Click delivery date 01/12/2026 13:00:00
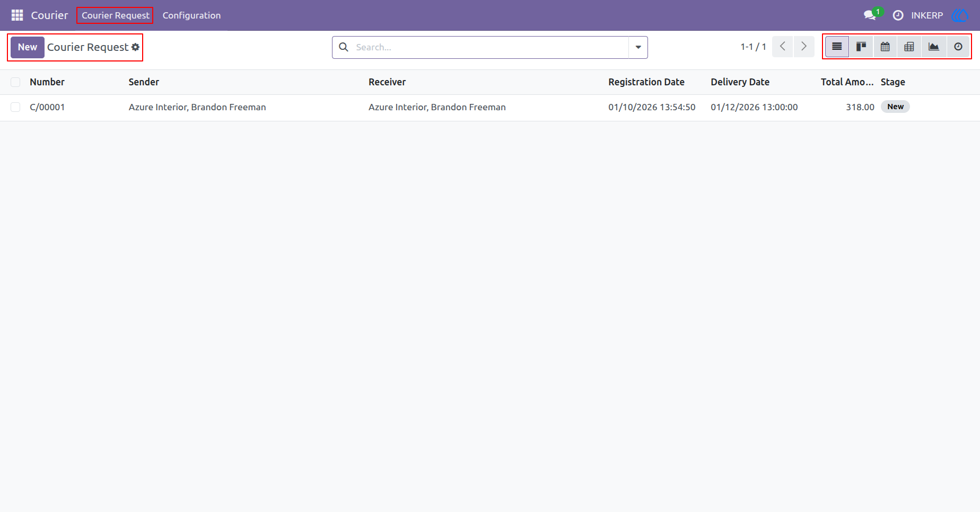 pyautogui.click(x=754, y=107)
